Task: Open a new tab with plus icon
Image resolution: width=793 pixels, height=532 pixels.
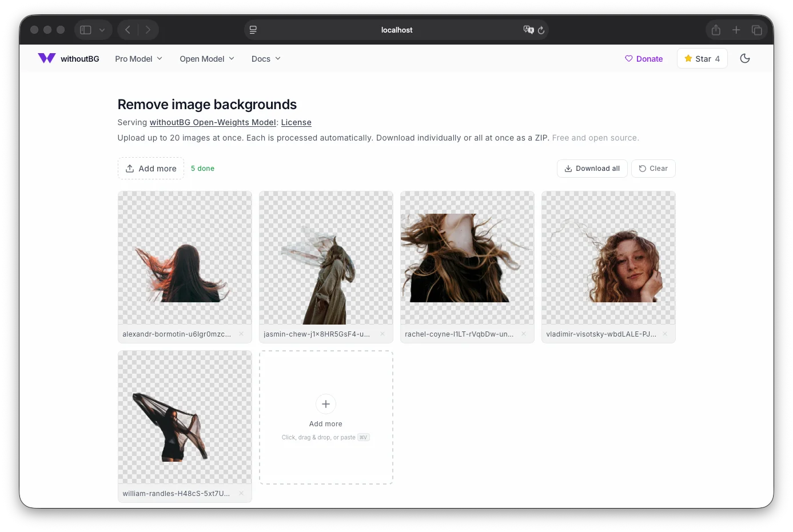Action: click(736, 30)
